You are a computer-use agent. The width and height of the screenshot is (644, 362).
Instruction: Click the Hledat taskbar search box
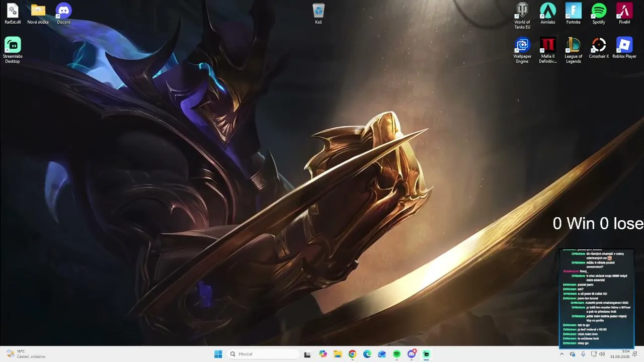click(263, 354)
